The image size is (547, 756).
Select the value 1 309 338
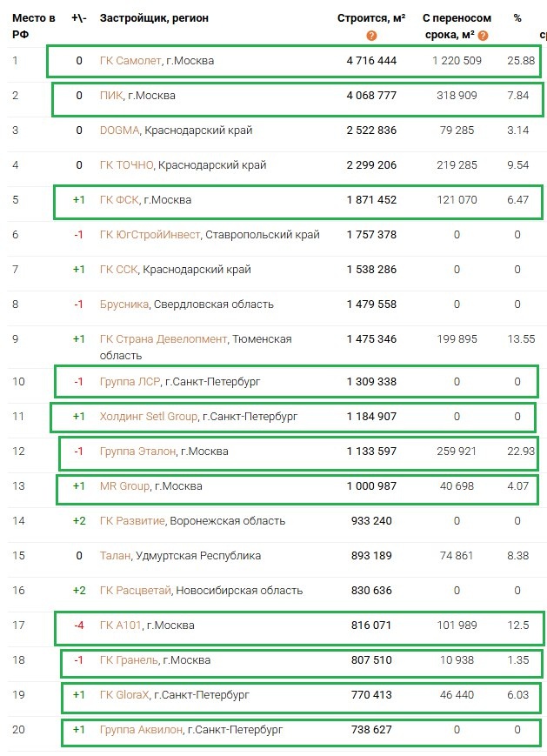371,381
